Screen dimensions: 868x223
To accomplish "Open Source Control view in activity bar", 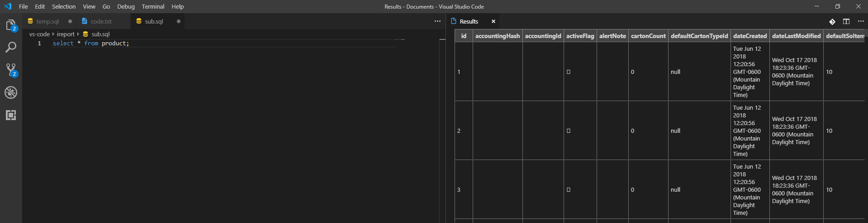I will point(11,70).
